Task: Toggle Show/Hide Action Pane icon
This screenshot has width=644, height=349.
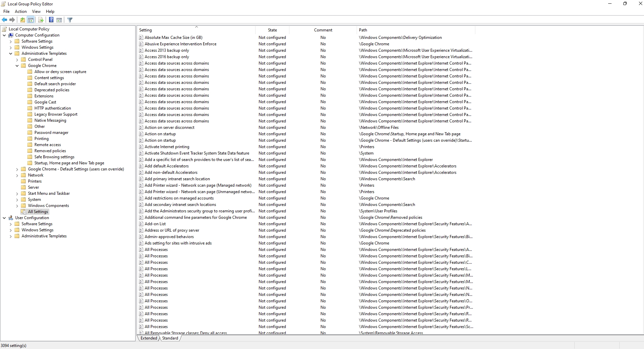Action: 59,20
